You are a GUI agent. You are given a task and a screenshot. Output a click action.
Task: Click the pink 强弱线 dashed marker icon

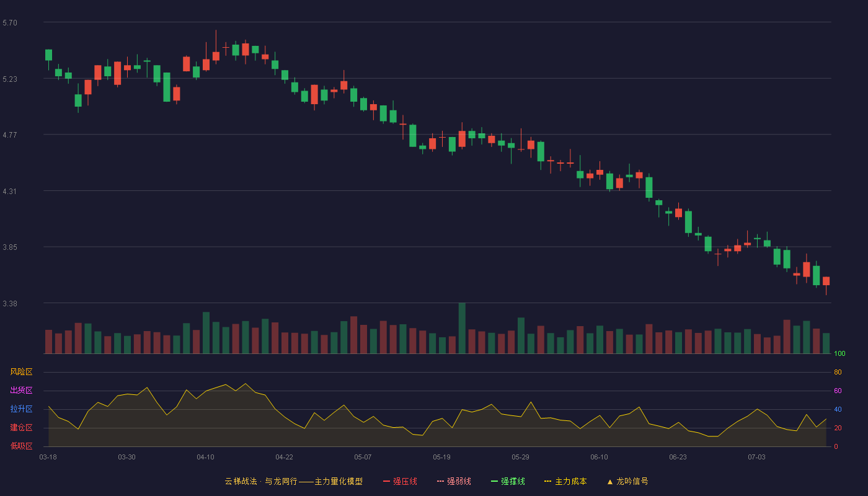coord(440,481)
